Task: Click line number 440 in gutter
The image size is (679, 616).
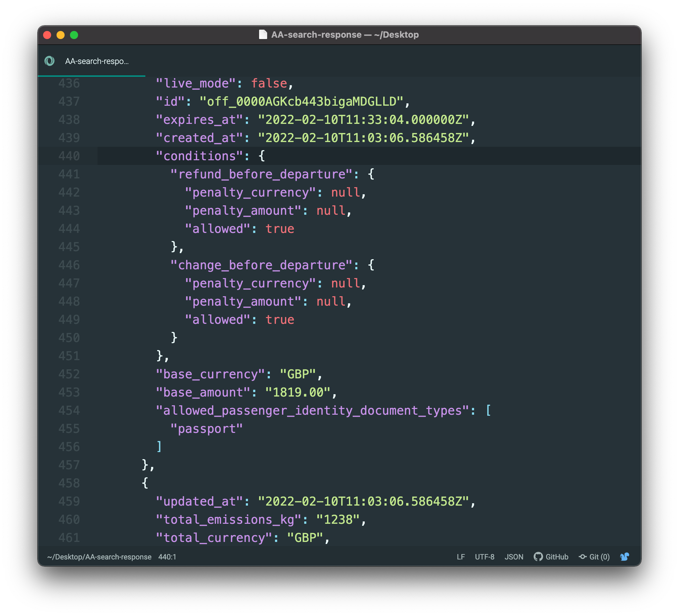Action: click(69, 156)
